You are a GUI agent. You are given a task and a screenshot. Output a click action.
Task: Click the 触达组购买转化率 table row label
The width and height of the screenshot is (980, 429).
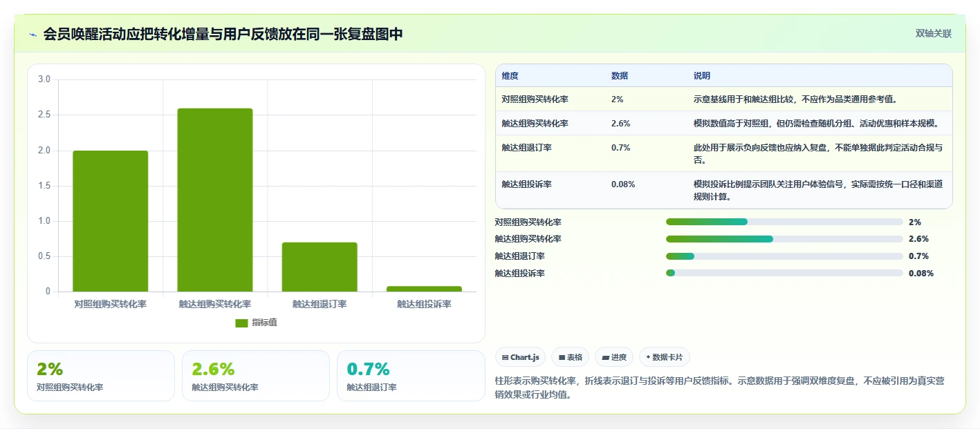pos(535,124)
